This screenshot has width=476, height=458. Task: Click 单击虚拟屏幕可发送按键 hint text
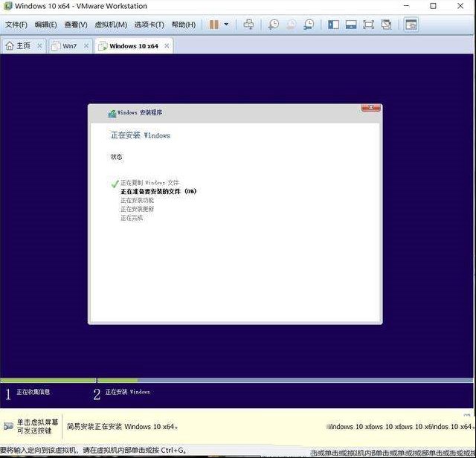[37, 426]
